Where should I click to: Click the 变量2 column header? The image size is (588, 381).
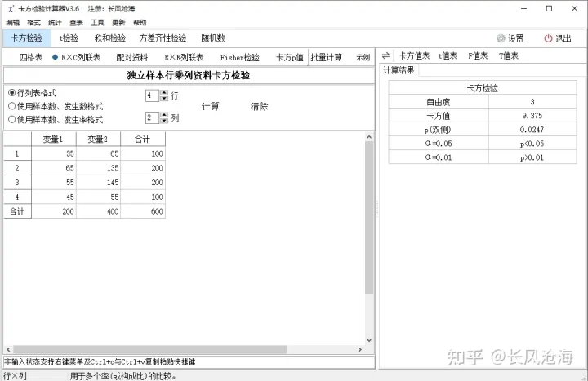pos(98,139)
